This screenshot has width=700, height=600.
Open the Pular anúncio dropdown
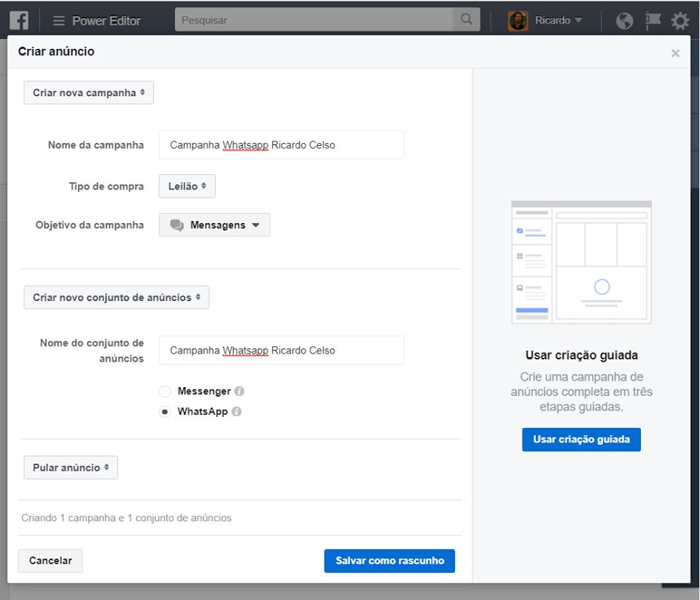point(71,467)
